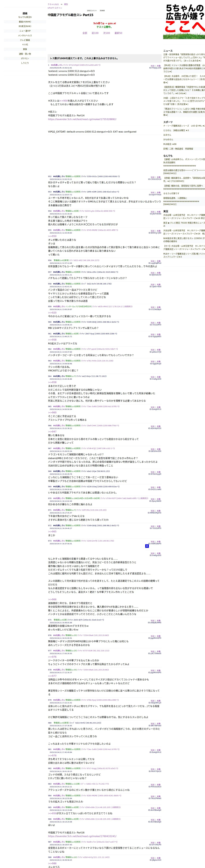The image size is (205, 868).
Task: Open next thread URL mokei/1760433241
Action: tap(82, 836)
